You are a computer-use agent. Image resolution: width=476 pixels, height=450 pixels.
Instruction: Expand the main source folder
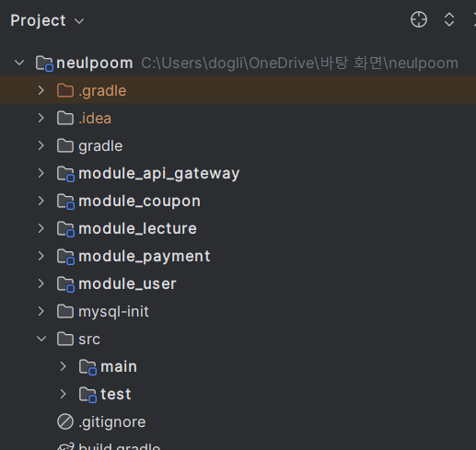[63, 366]
